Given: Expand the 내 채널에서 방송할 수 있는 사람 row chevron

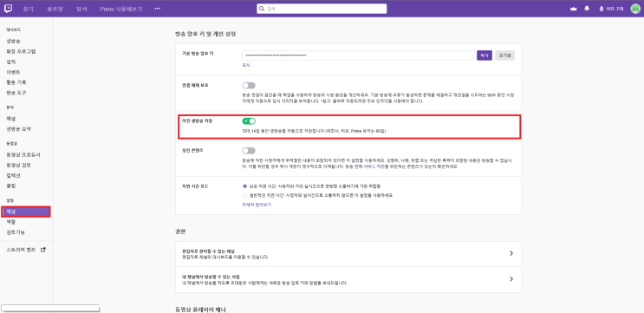Looking at the screenshot, I should [511, 279].
